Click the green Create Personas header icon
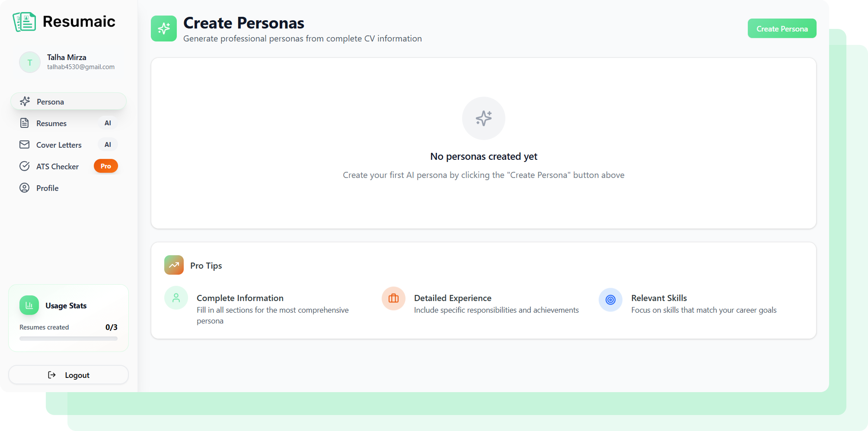The height and width of the screenshot is (431, 868). (164, 29)
